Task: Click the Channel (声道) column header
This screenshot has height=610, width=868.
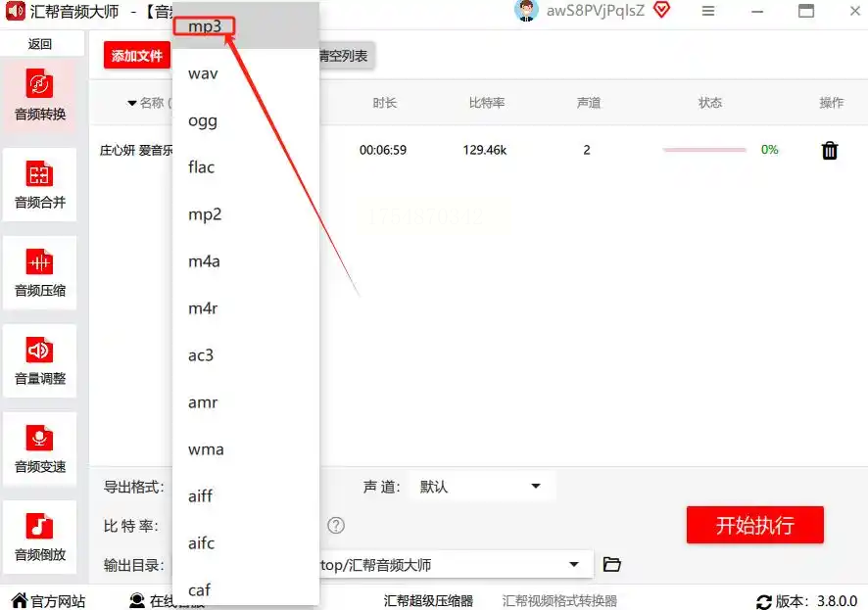Action: 589,102
